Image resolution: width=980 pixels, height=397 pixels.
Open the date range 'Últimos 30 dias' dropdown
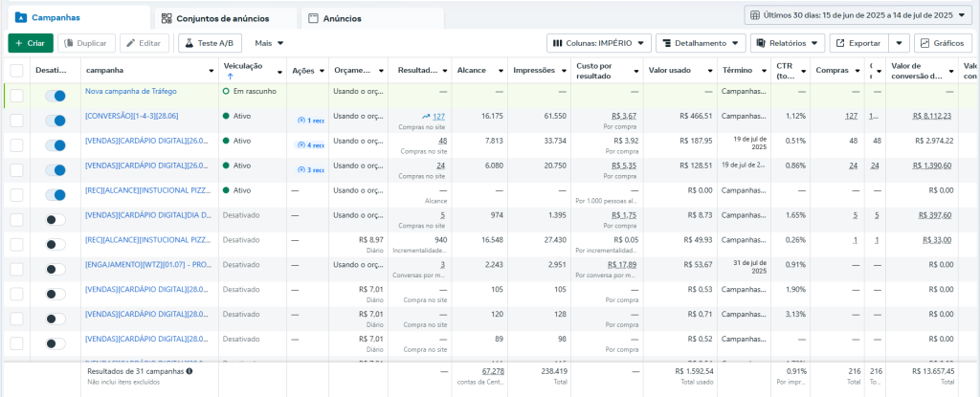[x=858, y=14]
